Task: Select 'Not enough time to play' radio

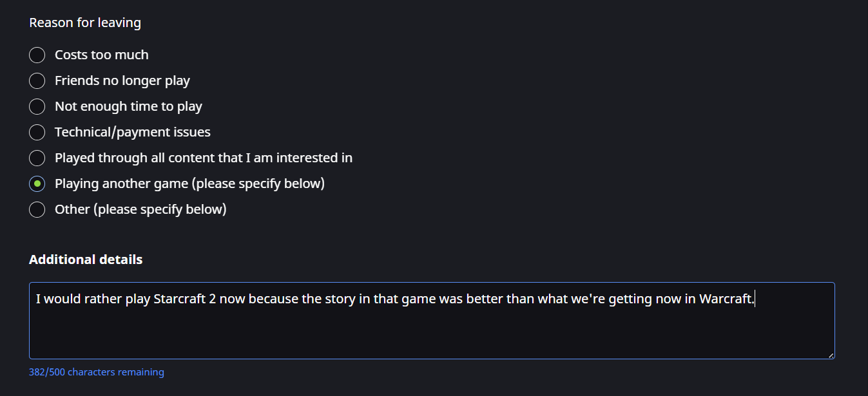Action: 37,107
